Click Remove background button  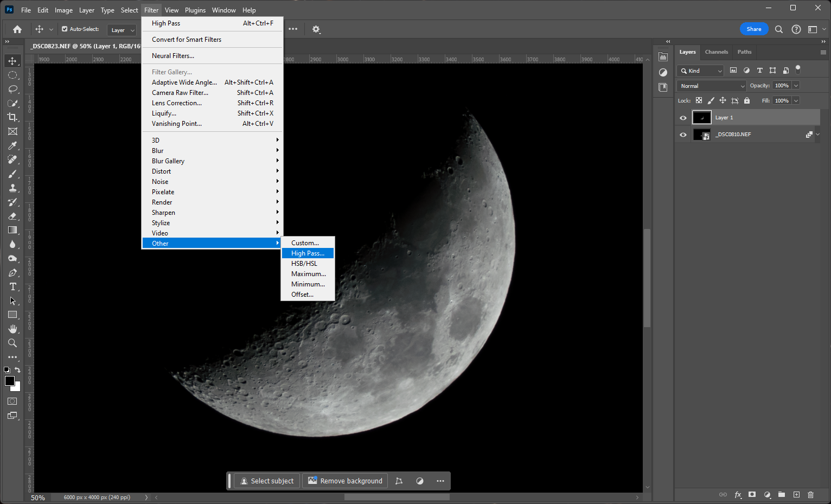345,481
